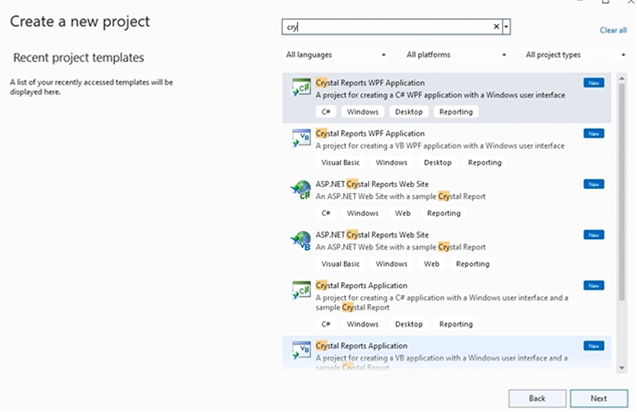637x412 pixels.
Task: Click Reporting tag on VB Web Site template
Action: 472,264
